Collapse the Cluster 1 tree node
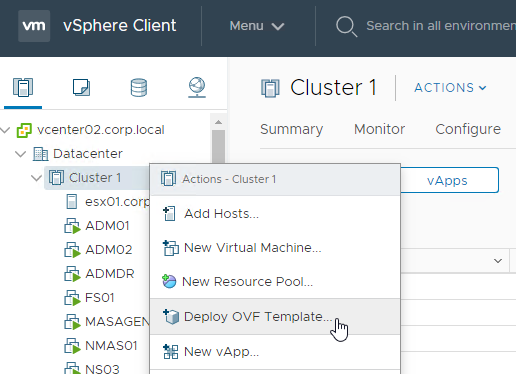 pyautogui.click(x=36, y=178)
